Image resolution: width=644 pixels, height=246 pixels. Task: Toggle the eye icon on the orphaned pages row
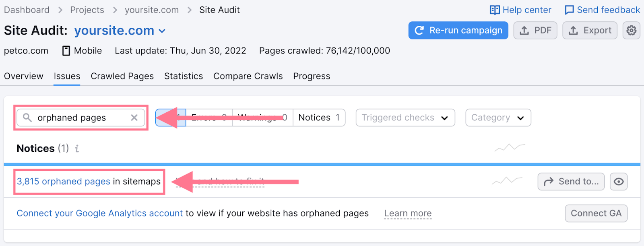click(x=619, y=182)
